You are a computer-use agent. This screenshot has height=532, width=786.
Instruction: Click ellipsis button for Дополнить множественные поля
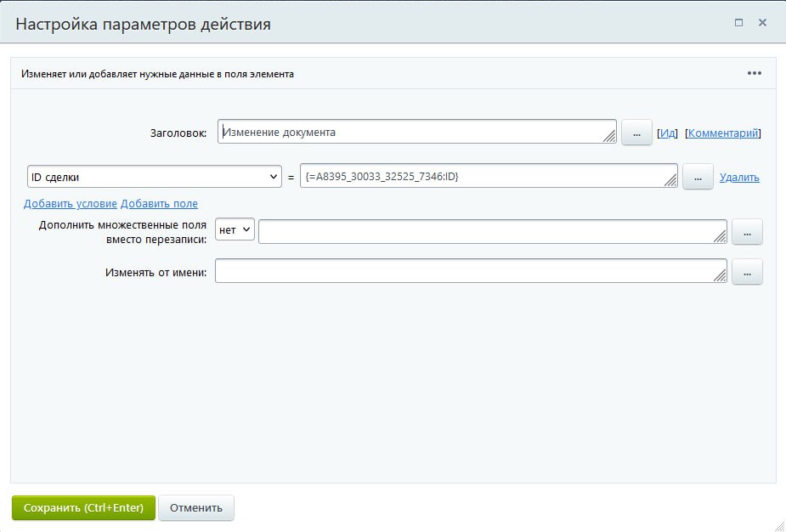coord(747,232)
